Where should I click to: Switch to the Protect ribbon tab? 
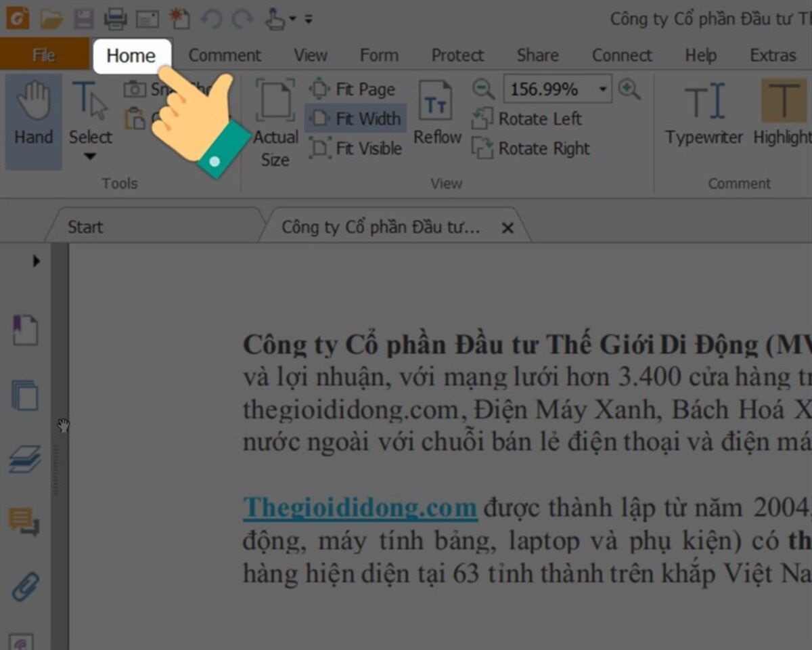click(458, 56)
